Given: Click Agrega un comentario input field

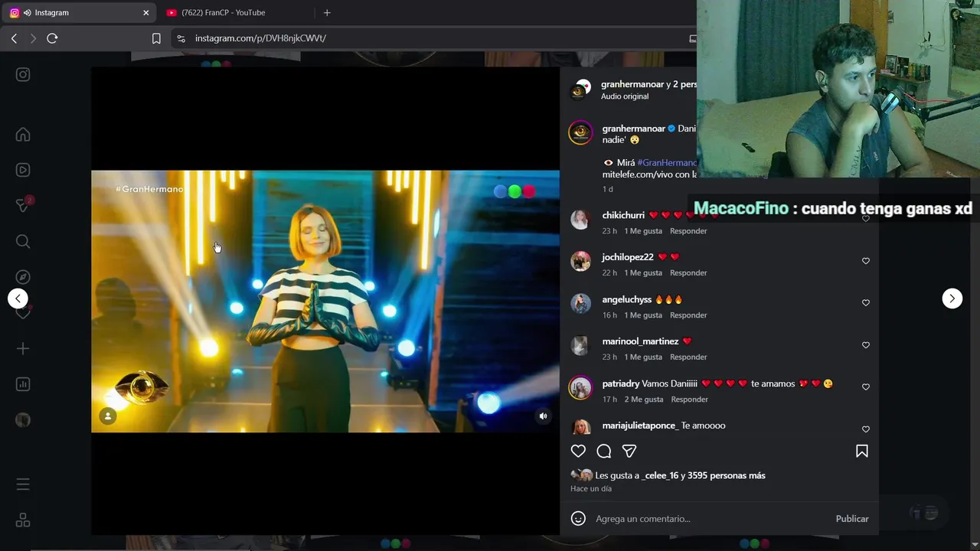Looking at the screenshot, I should (x=710, y=519).
